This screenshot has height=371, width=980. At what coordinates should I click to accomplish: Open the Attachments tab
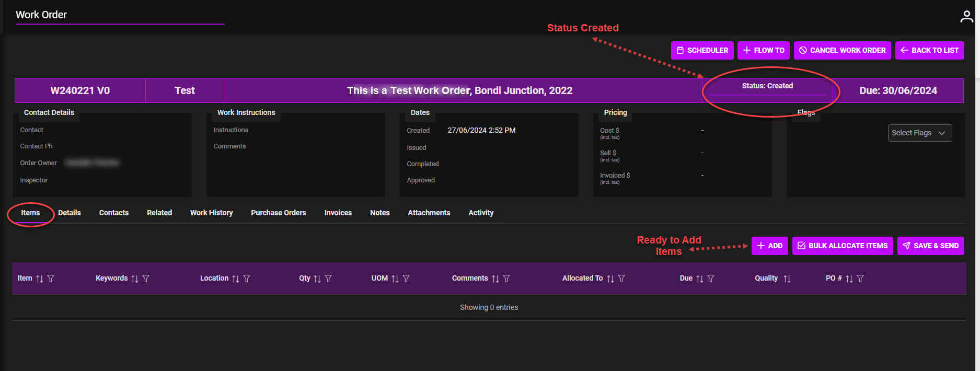pyautogui.click(x=429, y=213)
